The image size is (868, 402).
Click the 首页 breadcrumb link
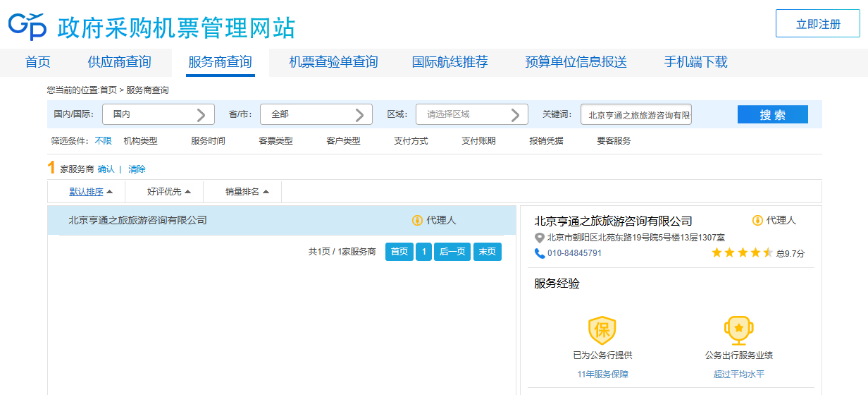coord(108,90)
